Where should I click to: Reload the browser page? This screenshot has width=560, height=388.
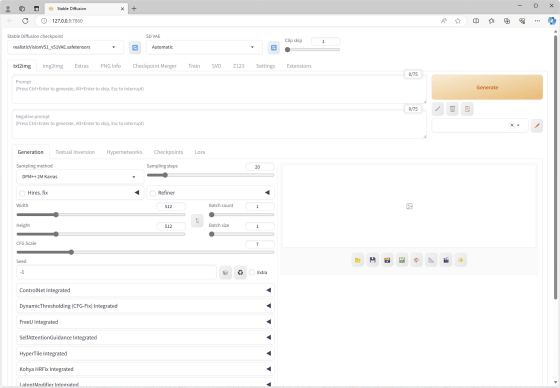tap(25, 21)
